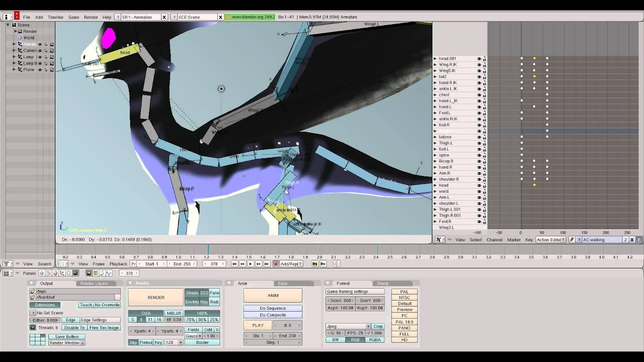This screenshot has width=644, height=362.
Task: Adjust the Dither: 0.000 slider
Action: click(45, 320)
